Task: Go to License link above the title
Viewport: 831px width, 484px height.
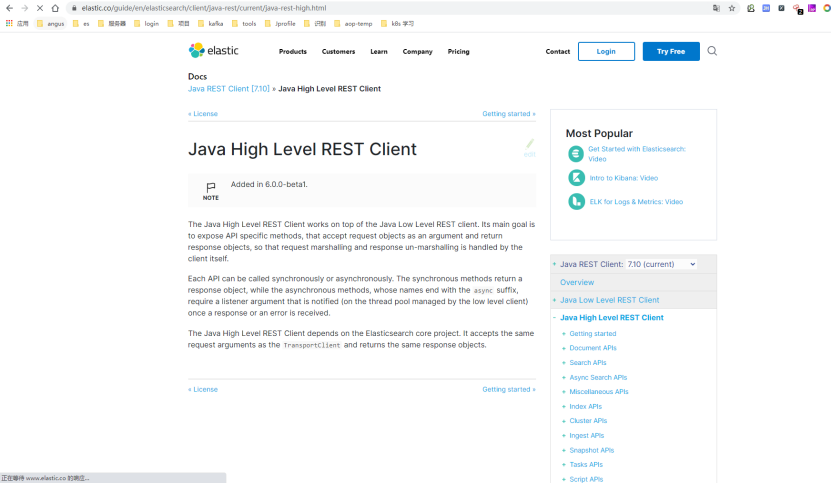Action: pyautogui.click(x=203, y=113)
